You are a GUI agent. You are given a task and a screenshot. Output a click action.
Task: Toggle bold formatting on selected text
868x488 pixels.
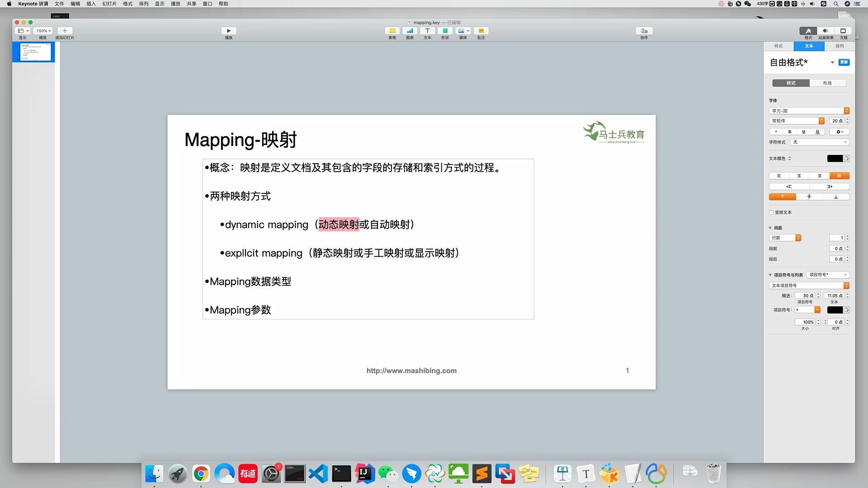pyautogui.click(x=789, y=131)
